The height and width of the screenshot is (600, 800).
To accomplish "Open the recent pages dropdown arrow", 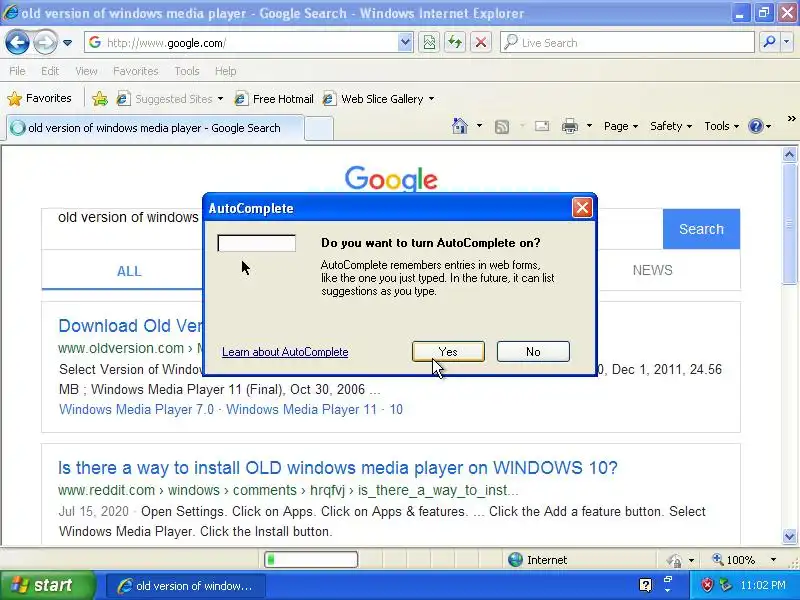I will pyautogui.click(x=67, y=43).
